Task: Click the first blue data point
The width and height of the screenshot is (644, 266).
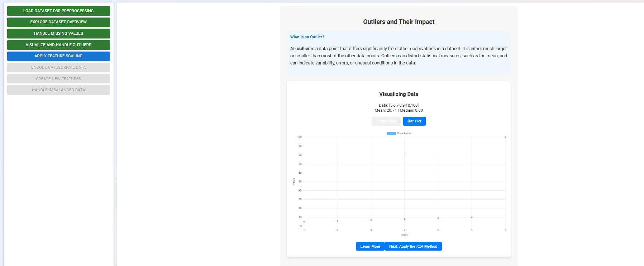Action: coord(304,222)
